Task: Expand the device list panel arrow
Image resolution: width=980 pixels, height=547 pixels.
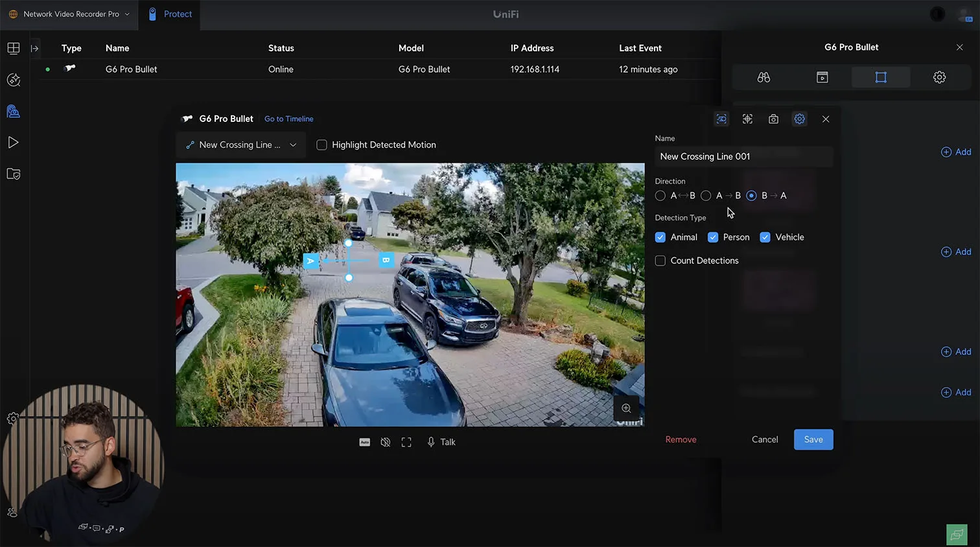Action: [35, 48]
